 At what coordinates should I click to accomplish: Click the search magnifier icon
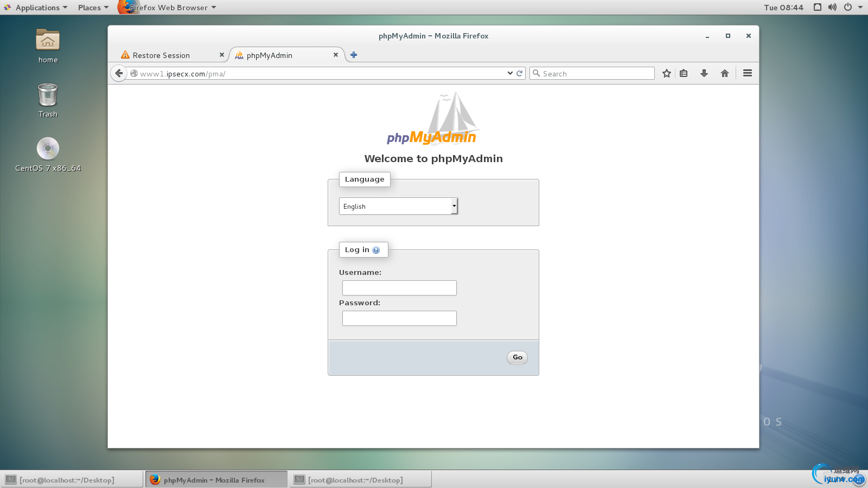pos(537,73)
